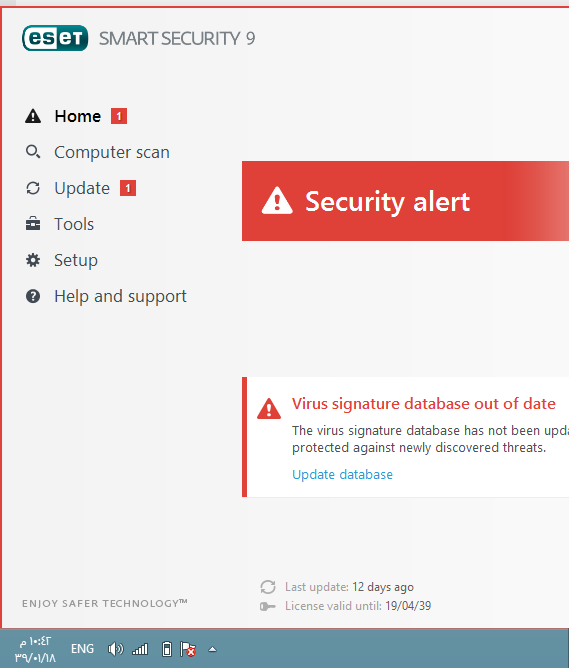Image resolution: width=569 pixels, height=668 pixels.
Task: Show hidden system tray icons arrow
Action: coord(212,650)
